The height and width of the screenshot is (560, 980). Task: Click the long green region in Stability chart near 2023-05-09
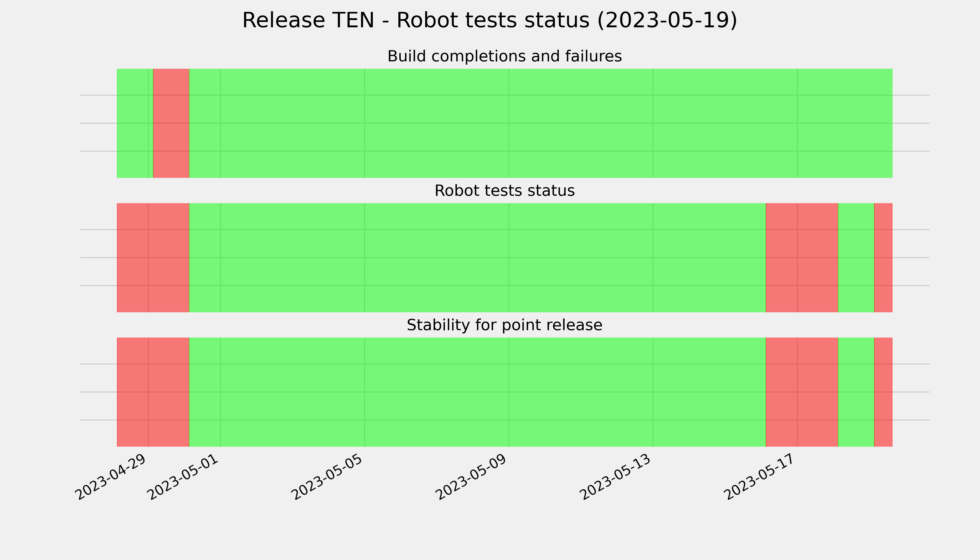point(478,392)
